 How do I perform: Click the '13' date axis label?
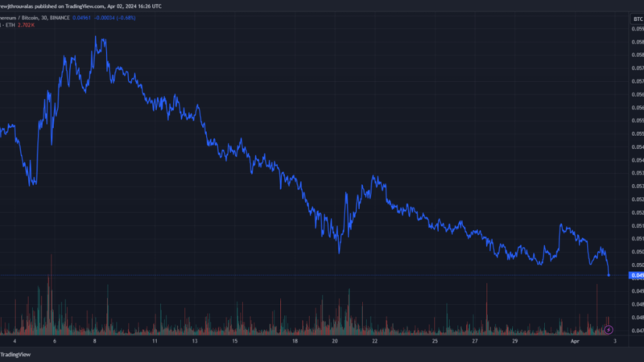(x=195, y=341)
